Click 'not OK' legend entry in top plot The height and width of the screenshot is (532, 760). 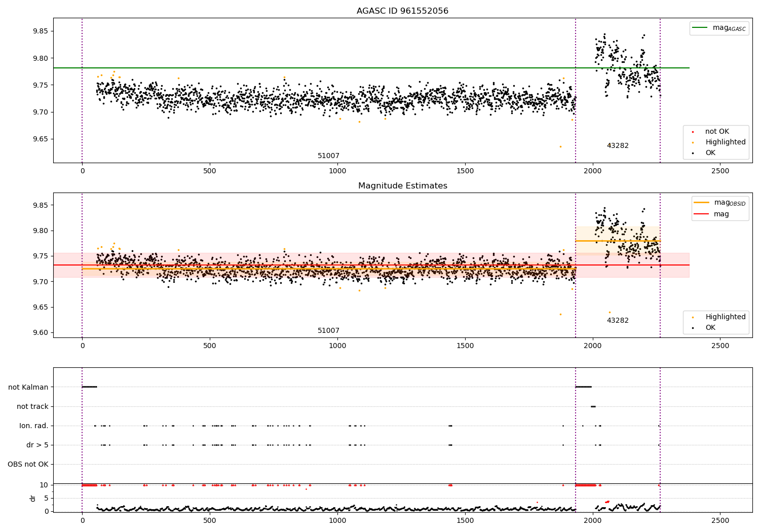coord(716,132)
